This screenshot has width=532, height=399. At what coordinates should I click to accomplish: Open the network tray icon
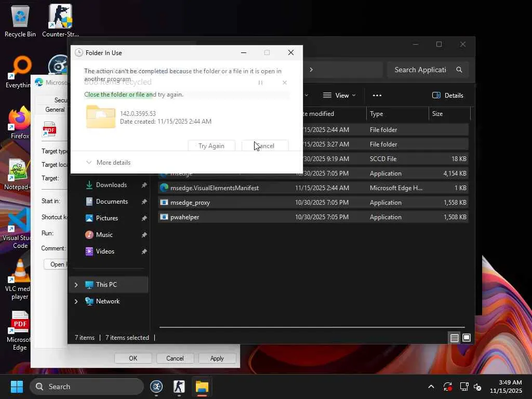click(x=464, y=387)
